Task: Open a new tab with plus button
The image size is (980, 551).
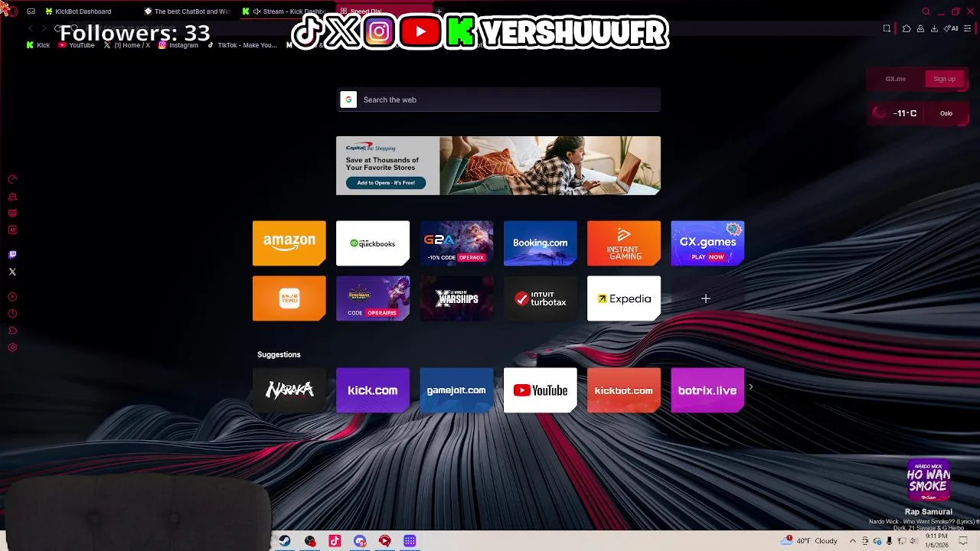Action: [439, 11]
